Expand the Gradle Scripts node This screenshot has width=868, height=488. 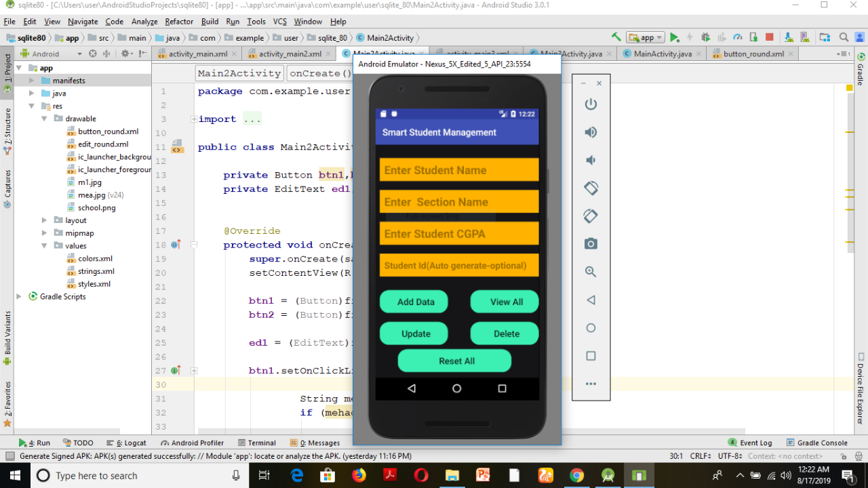(x=19, y=297)
